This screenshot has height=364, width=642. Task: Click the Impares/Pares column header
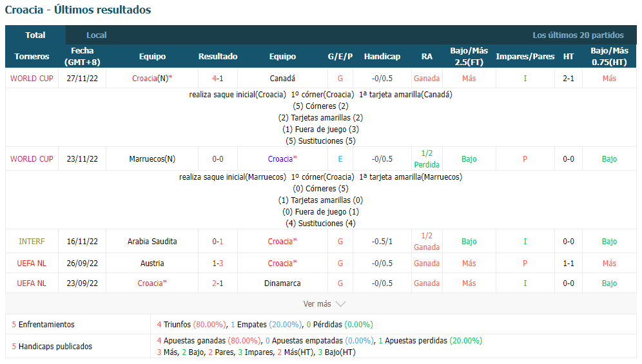pos(525,57)
